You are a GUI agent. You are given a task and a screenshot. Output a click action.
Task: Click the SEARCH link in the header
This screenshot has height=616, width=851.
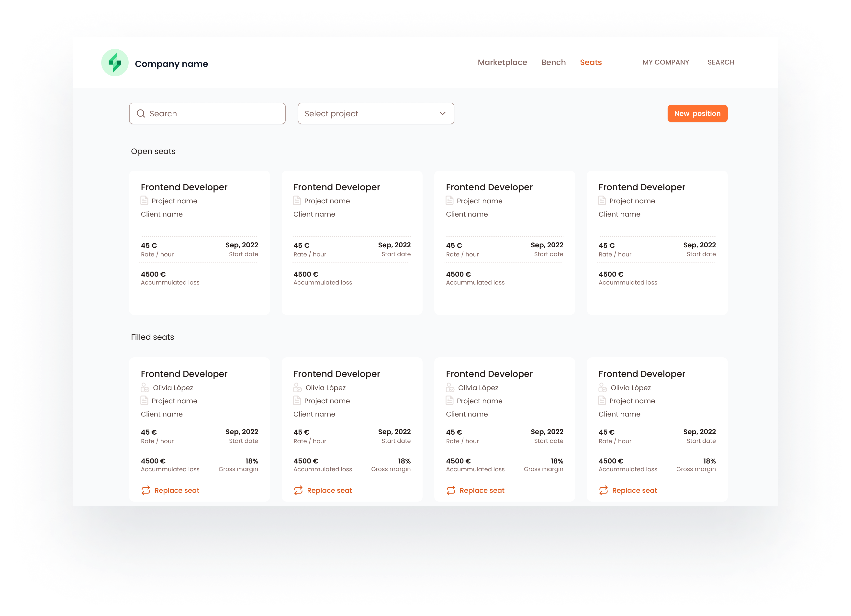pyautogui.click(x=721, y=62)
